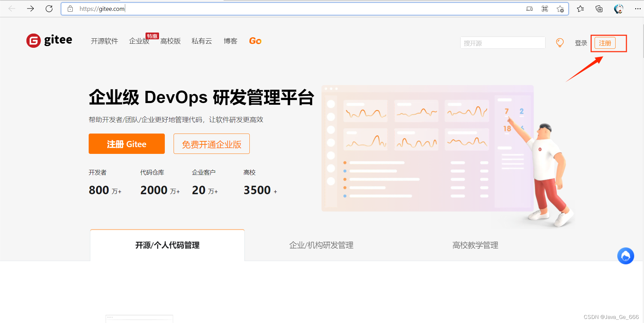
Task: Open the 企业版 nav item
Action: point(139,41)
